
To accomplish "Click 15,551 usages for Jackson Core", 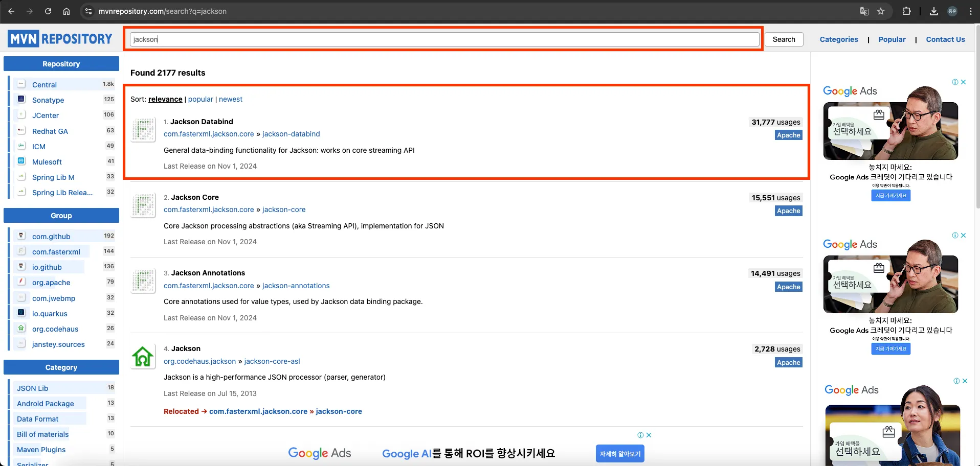I will [x=776, y=198].
